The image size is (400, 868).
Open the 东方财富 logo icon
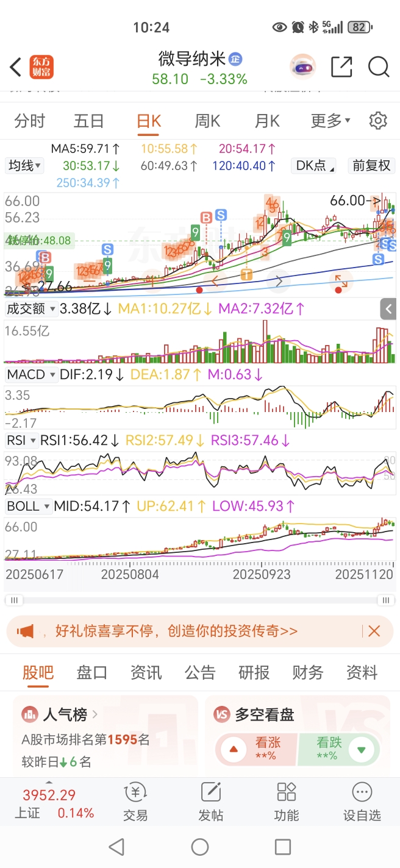[41, 67]
